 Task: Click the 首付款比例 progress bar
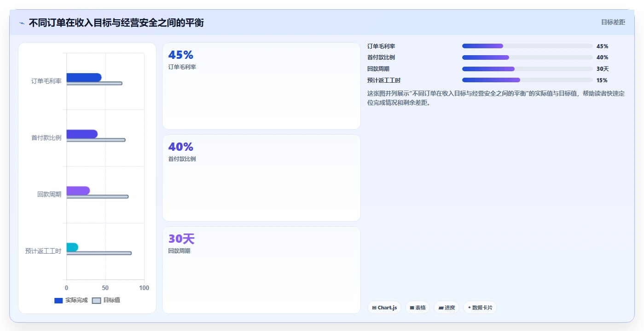point(527,57)
